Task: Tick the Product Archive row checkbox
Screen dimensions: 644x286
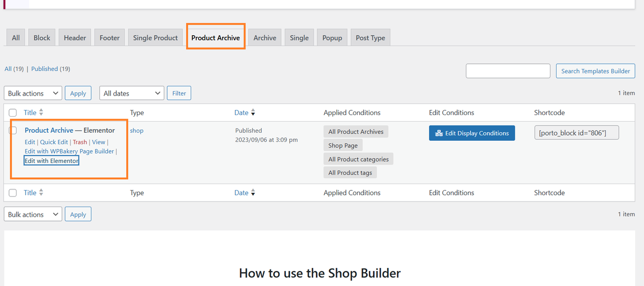Action: [13, 131]
